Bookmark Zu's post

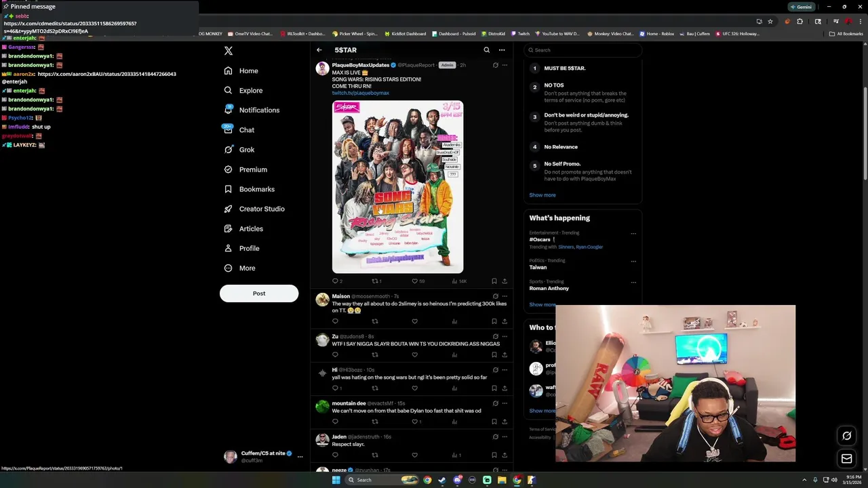coord(494,354)
